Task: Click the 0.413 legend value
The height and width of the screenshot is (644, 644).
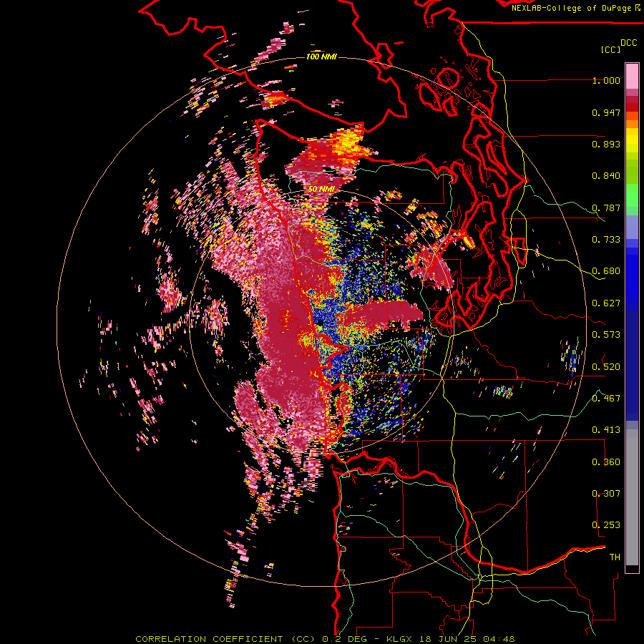Action: [606, 430]
